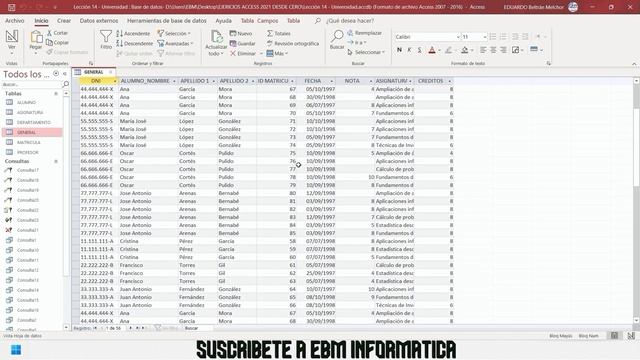Click the font color A button
The image size is (640, 360).
(432, 50)
